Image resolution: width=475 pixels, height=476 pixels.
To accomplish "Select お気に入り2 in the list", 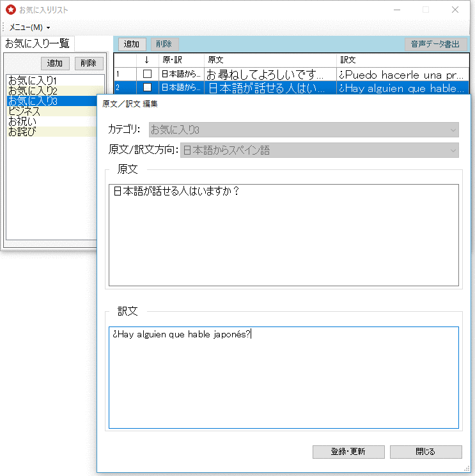I will pyautogui.click(x=33, y=91).
